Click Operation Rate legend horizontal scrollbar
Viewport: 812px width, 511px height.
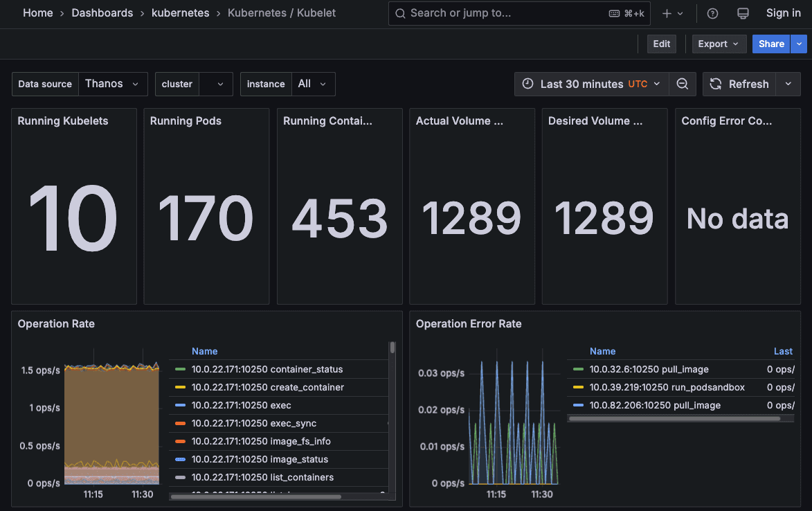point(256,497)
